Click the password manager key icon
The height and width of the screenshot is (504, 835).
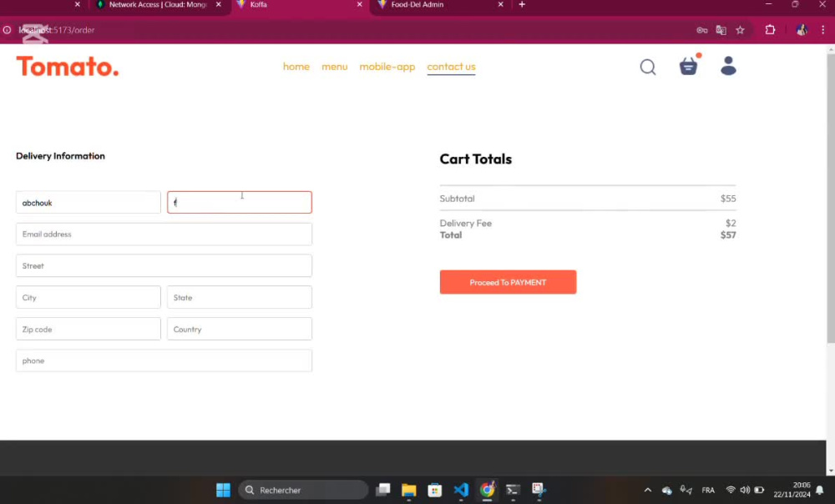click(x=702, y=30)
